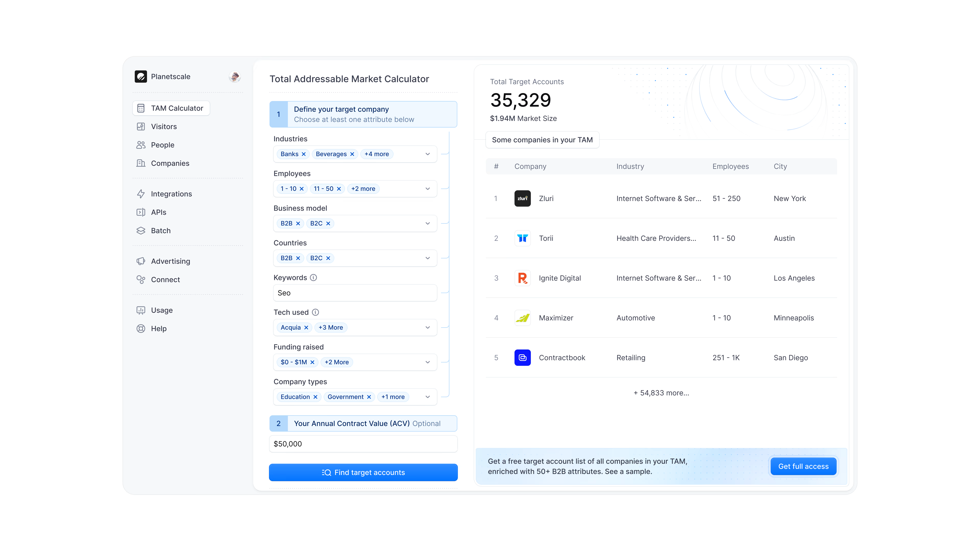
Task: Open the user avatar profile
Action: click(x=234, y=77)
